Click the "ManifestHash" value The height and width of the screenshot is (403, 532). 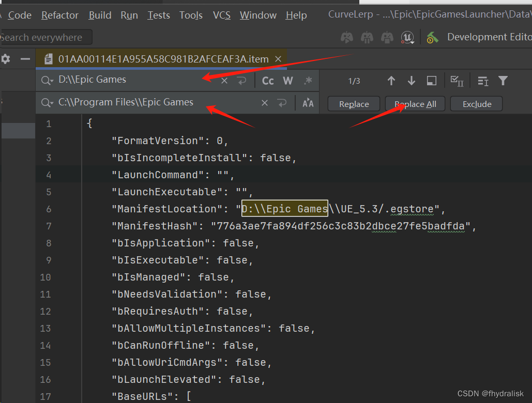341,226
